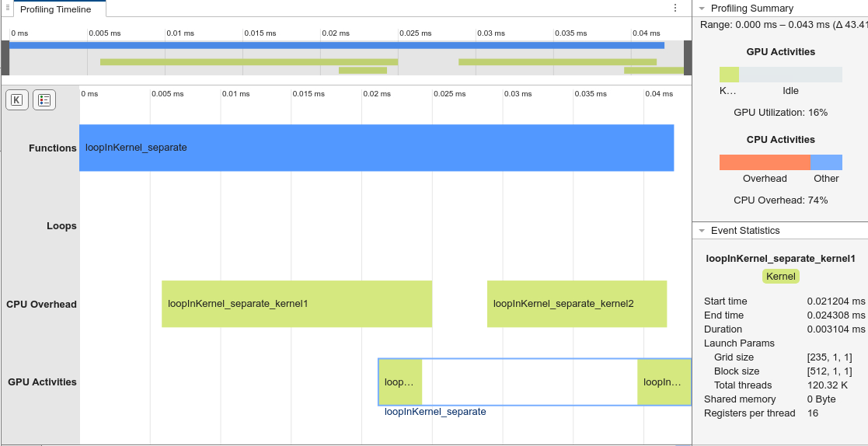Collapse the Profiling Summary section
The width and height of the screenshot is (868, 446).
702,9
